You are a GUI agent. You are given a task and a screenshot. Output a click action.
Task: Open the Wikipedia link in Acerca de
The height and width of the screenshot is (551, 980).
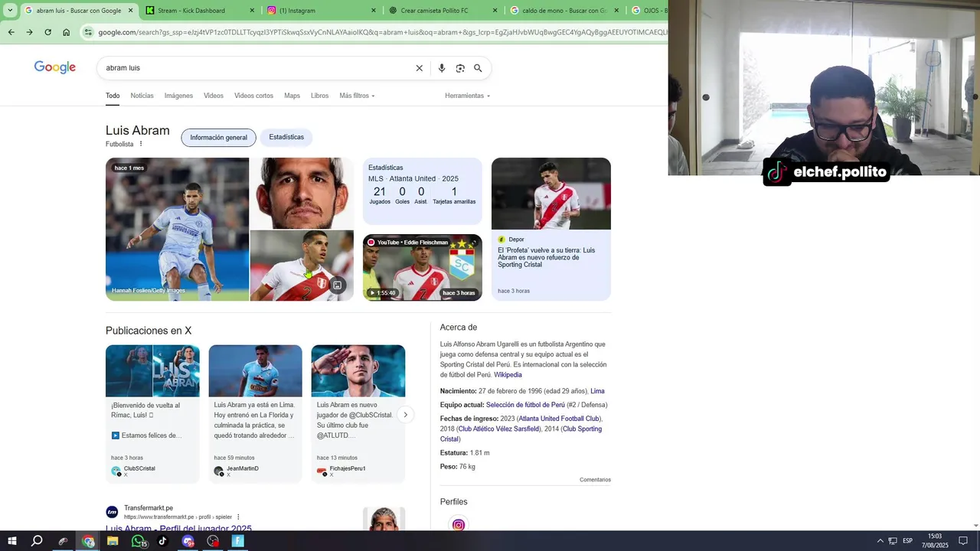coord(508,375)
